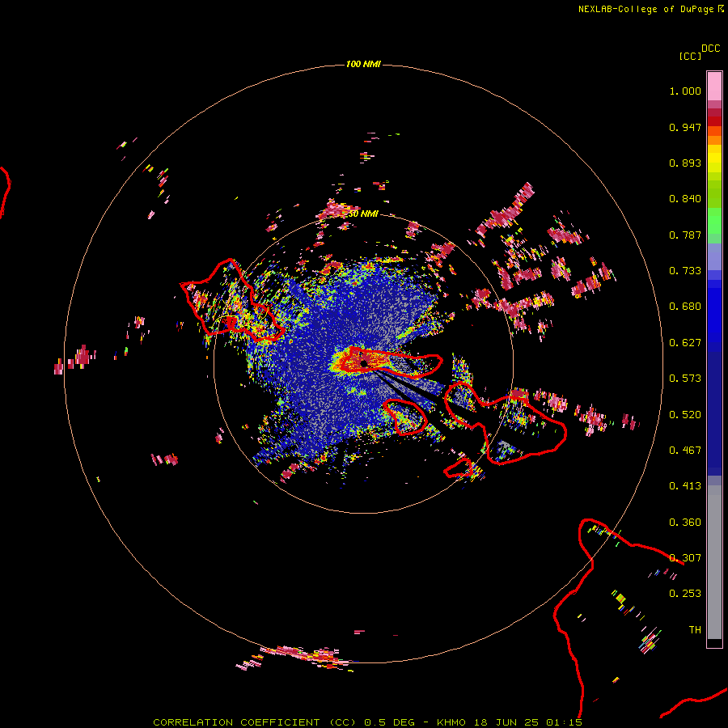
Task: Click the 50 NMI range ring label
Action: coord(363,214)
